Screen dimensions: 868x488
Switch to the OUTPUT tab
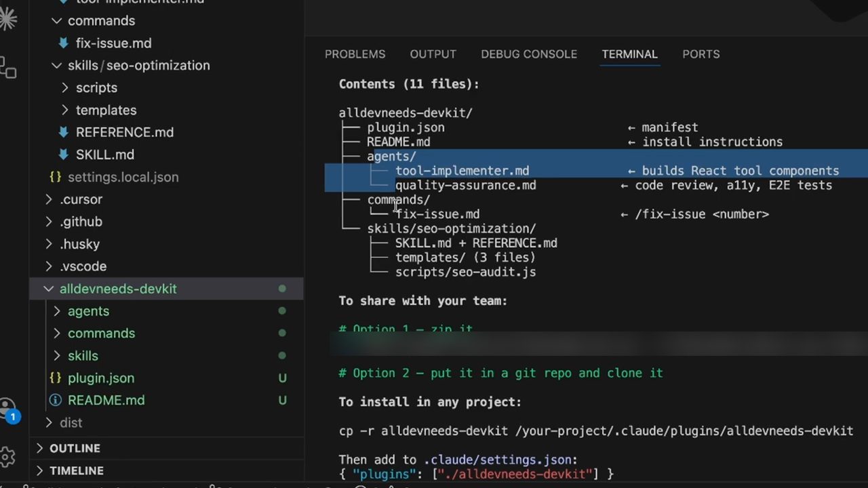(x=433, y=54)
